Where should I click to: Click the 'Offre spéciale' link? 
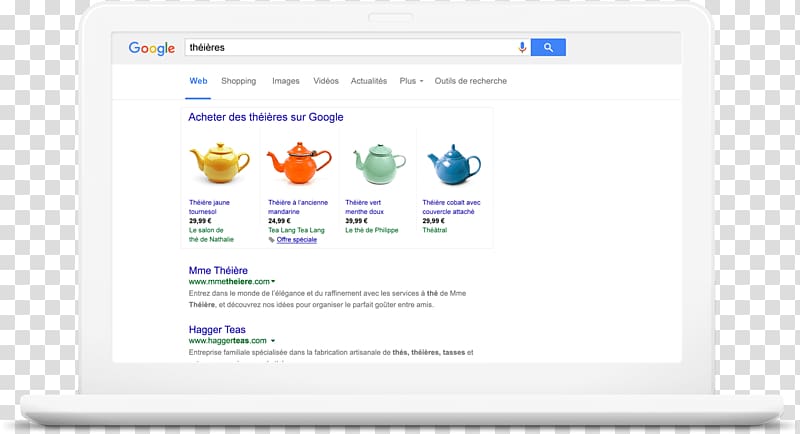[296, 240]
